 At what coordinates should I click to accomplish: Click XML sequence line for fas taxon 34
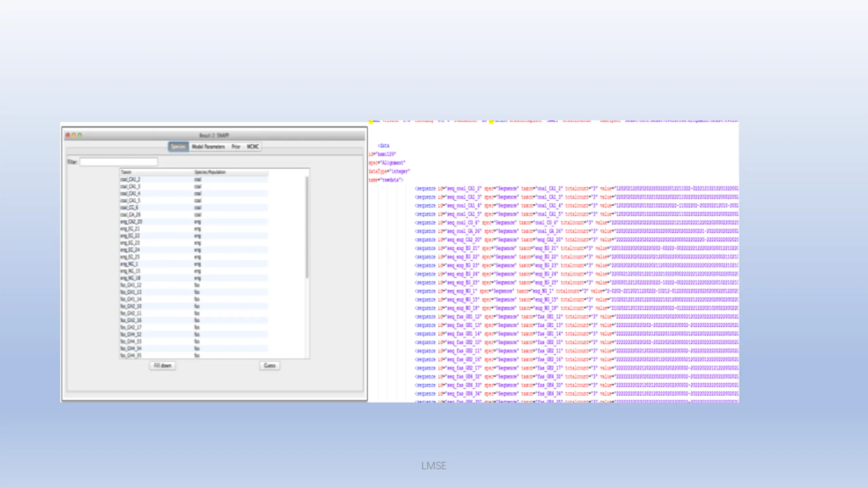(576, 393)
